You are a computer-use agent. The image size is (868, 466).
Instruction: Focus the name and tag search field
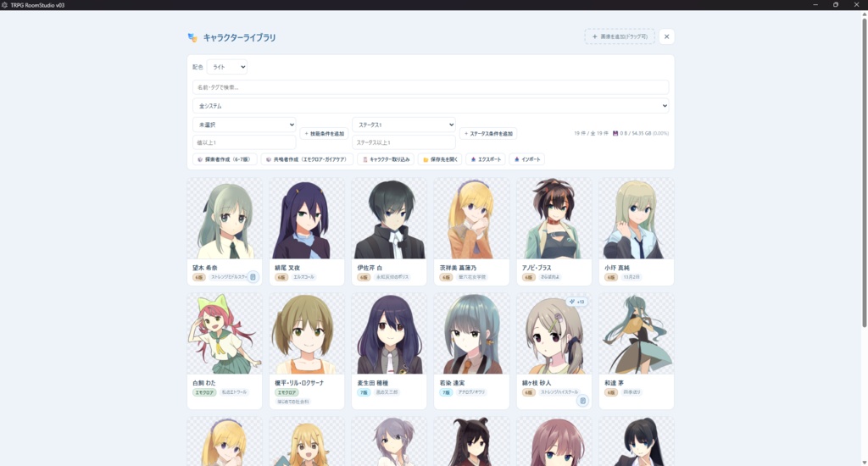click(x=430, y=87)
